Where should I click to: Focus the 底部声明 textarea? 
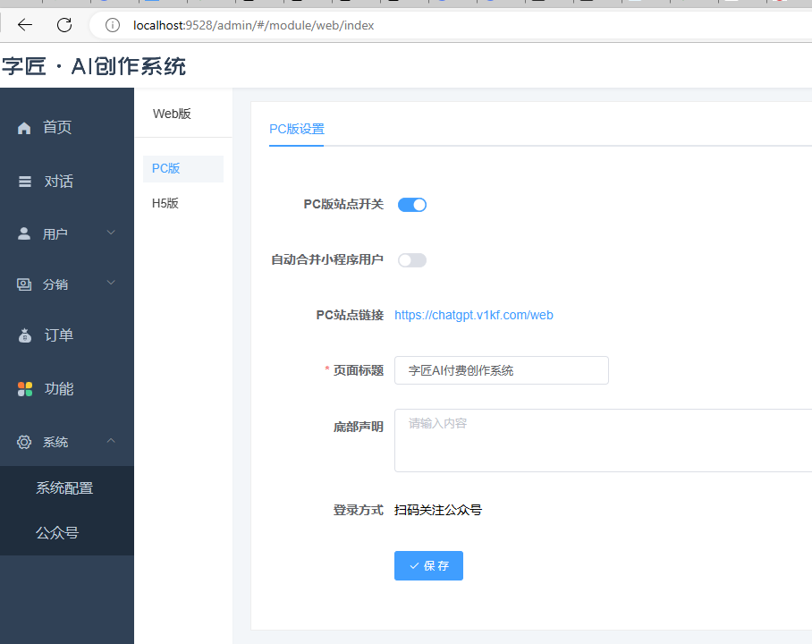coord(604,440)
